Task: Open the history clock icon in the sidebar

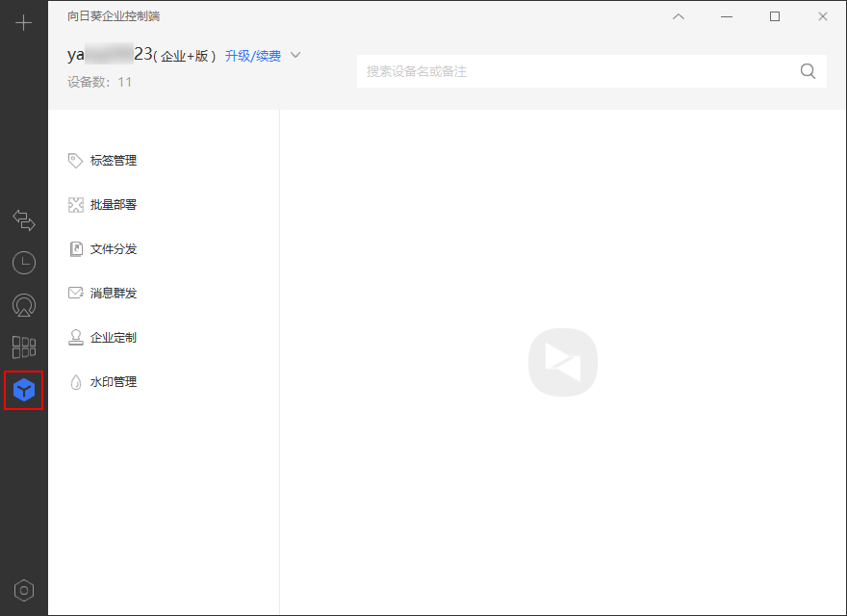Action: pos(24,263)
